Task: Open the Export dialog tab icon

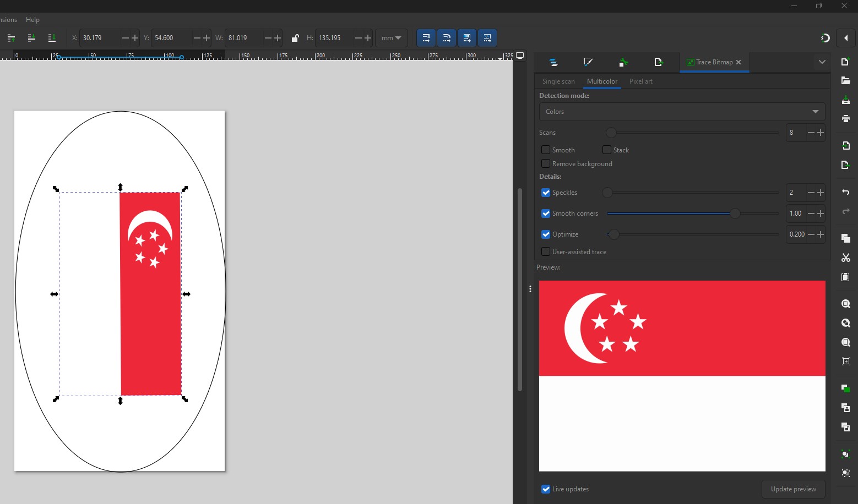Action: (x=658, y=62)
